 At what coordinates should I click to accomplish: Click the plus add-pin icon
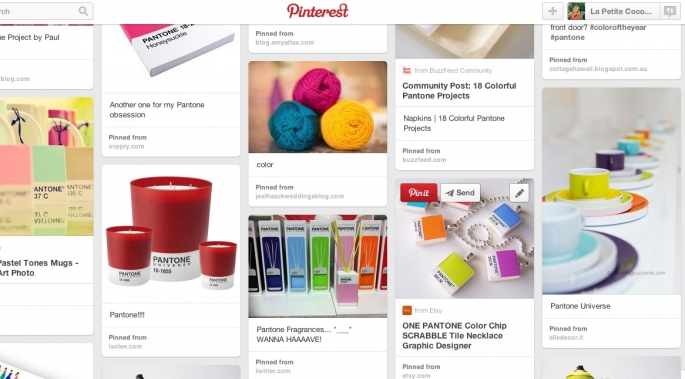[x=553, y=11]
